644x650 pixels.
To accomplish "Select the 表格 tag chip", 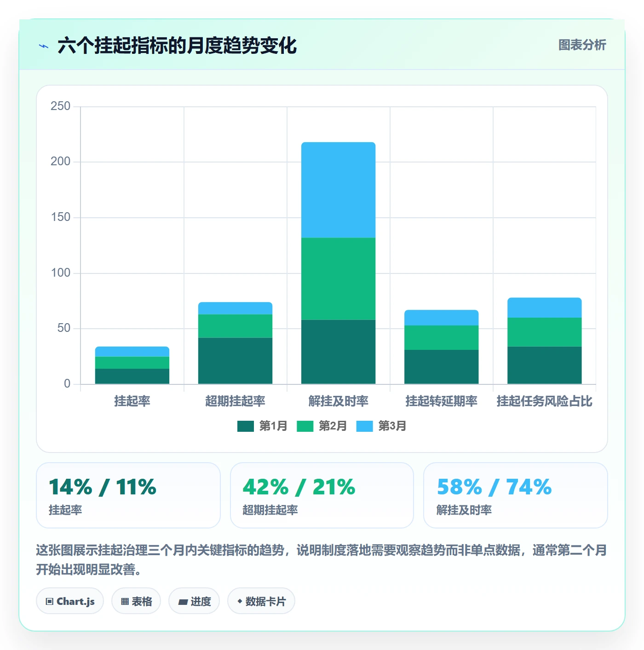I will (x=136, y=601).
